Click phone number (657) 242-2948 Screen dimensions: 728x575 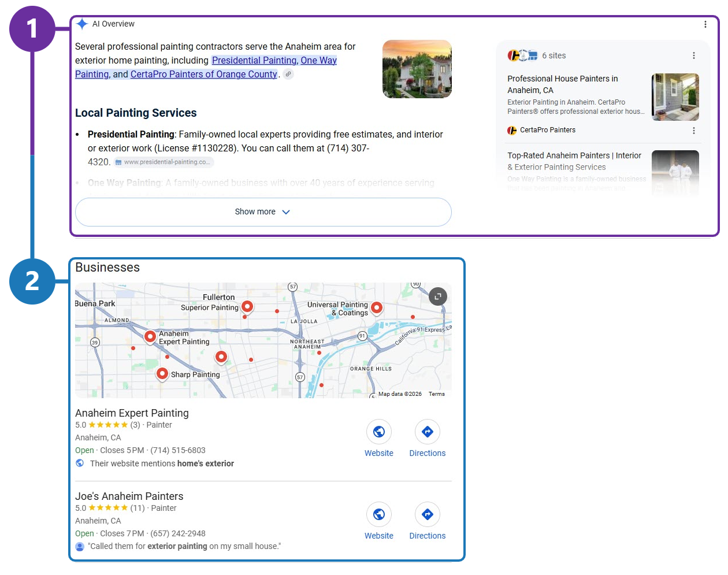coord(178,533)
